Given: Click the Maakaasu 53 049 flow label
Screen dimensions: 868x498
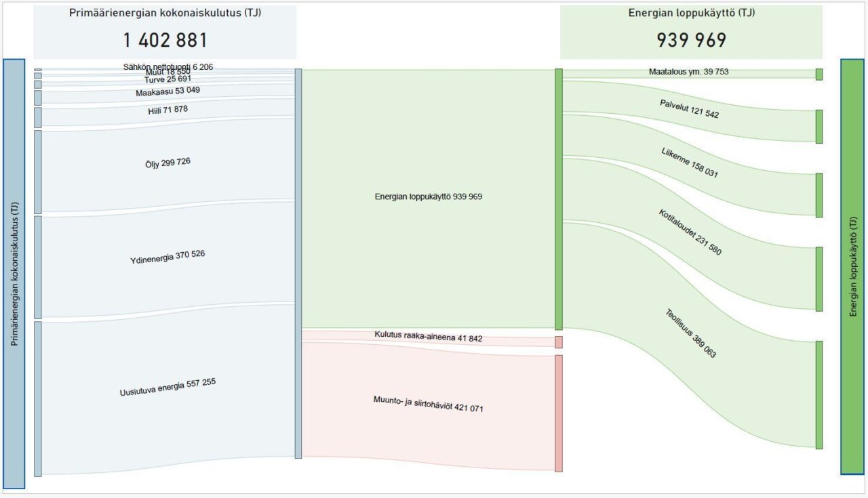Looking at the screenshot, I should coord(167,91).
